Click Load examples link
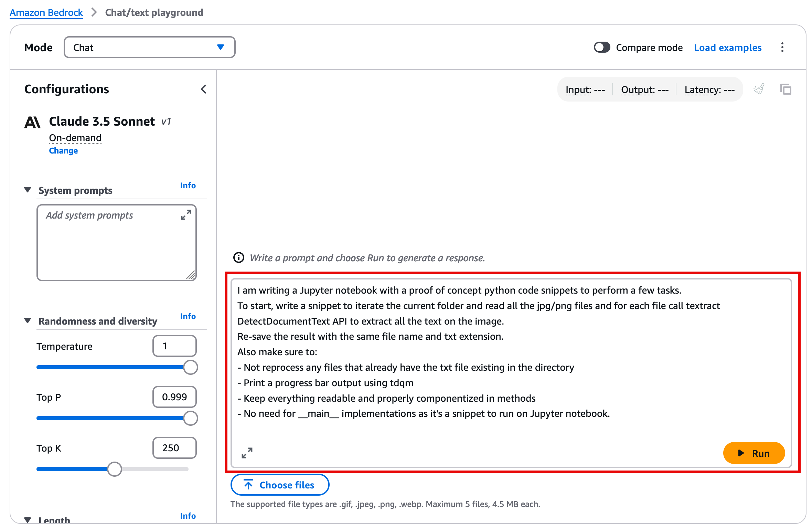 (727, 47)
